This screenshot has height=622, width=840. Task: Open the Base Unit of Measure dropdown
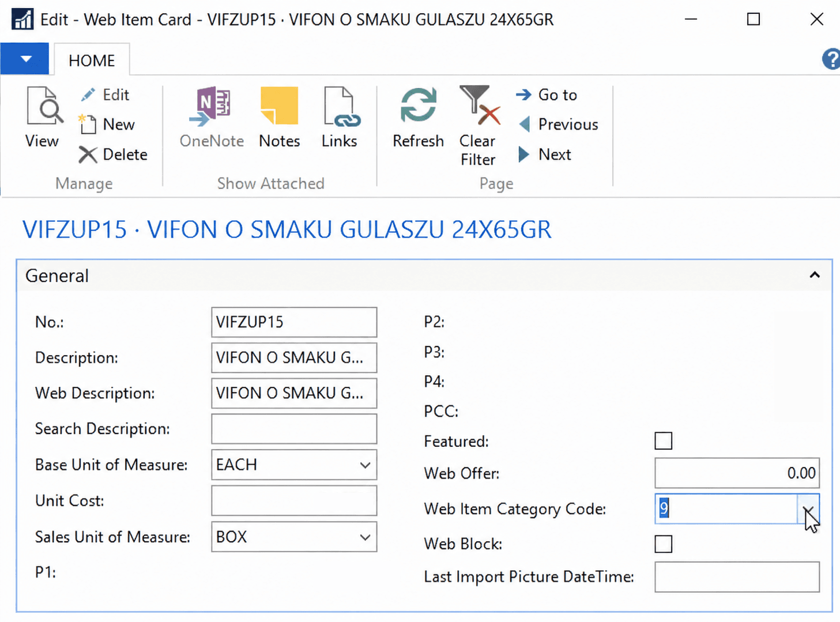[x=365, y=465]
